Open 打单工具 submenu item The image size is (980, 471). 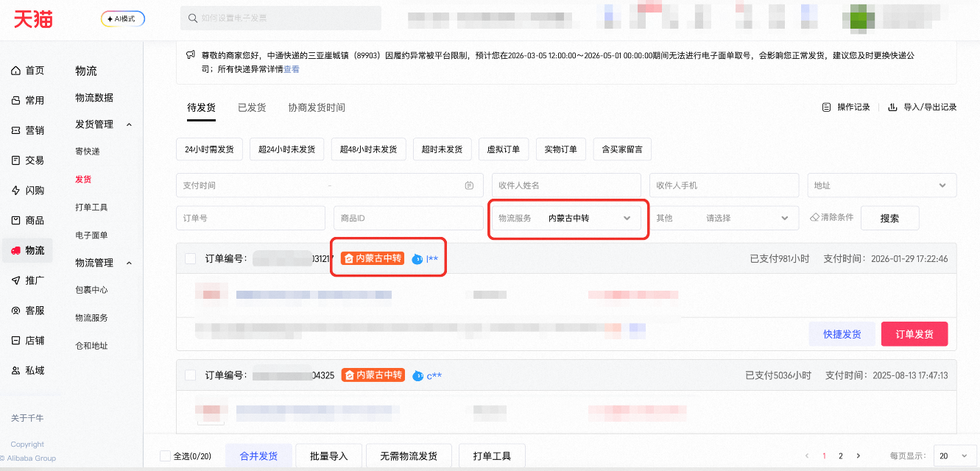(x=91, y=208)
